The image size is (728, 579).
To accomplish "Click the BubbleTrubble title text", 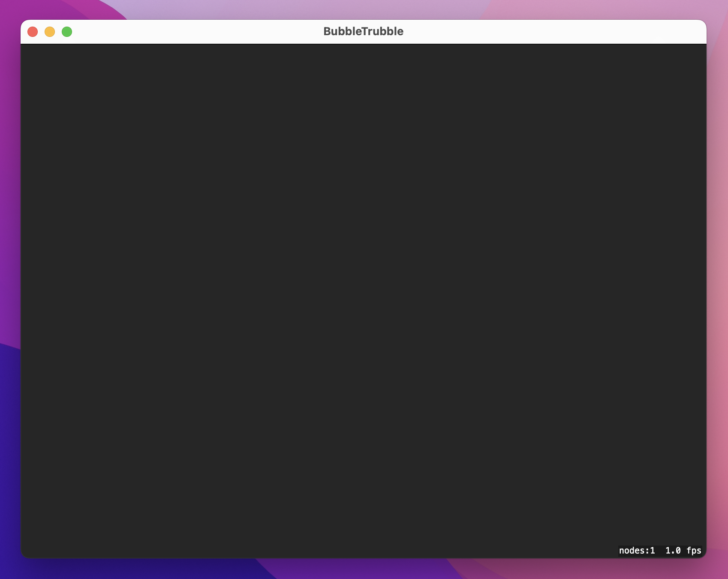I will pos(363,31).
